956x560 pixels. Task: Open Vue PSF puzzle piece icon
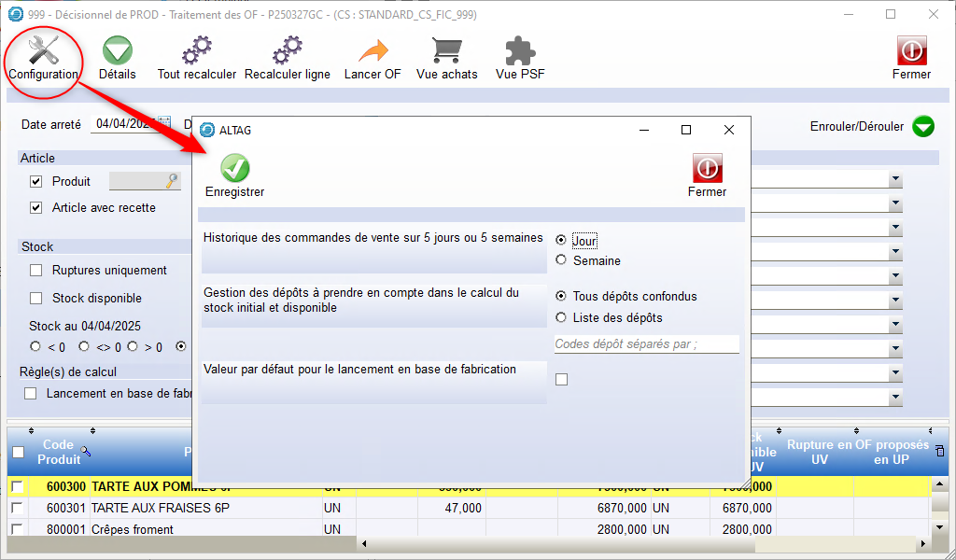point(520,52)
